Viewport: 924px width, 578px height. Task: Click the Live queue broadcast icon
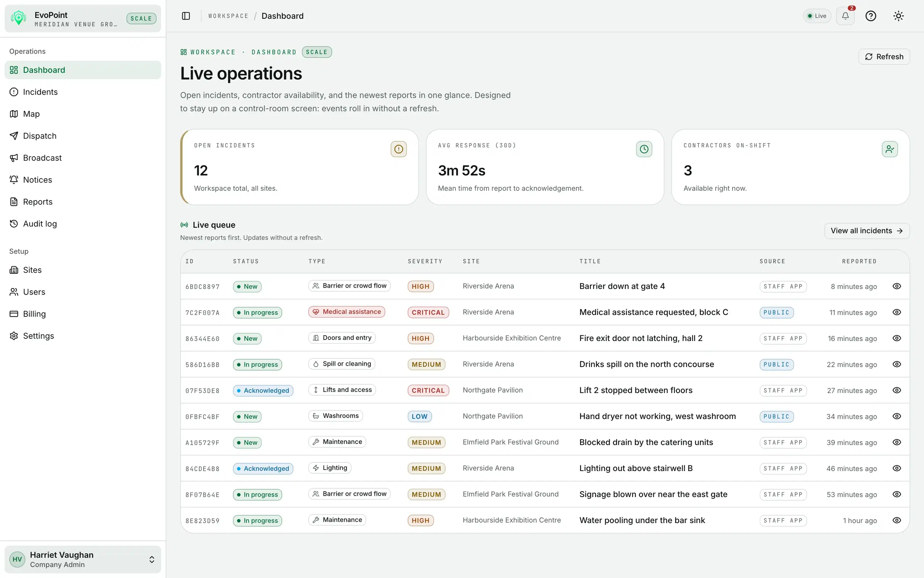click(x=184, y=225)
